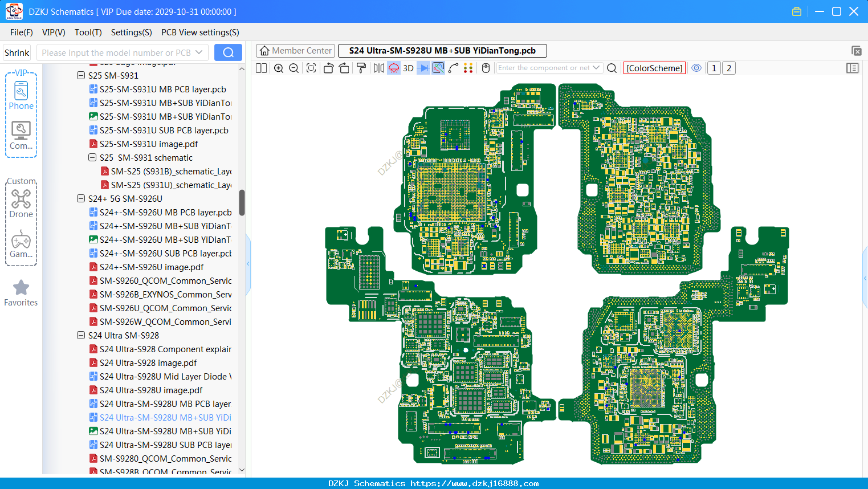The width and height of the screenshot is (868, 489).
Task: Open the ColorScheme button
Action: pyautogui.click(x=654, y=68)
